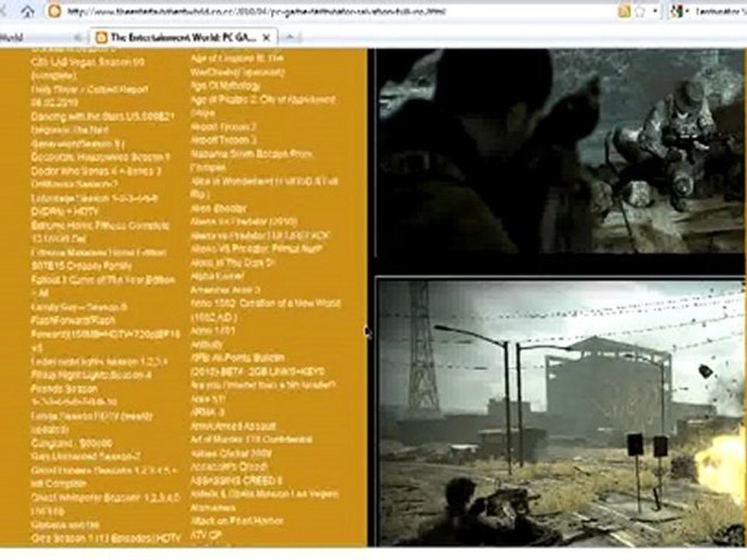Open the Glee Season 1 HDTV link
The image size is (747, 560).
(x=106, y=538)
